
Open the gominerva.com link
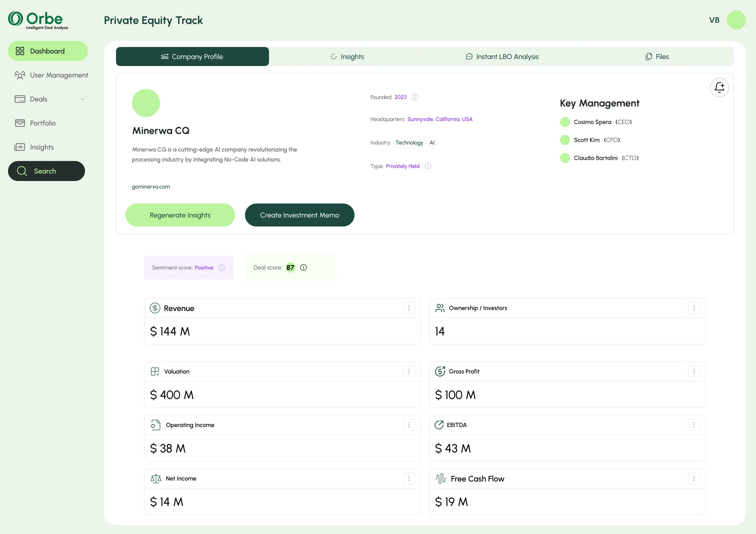[x=151, y=187]
